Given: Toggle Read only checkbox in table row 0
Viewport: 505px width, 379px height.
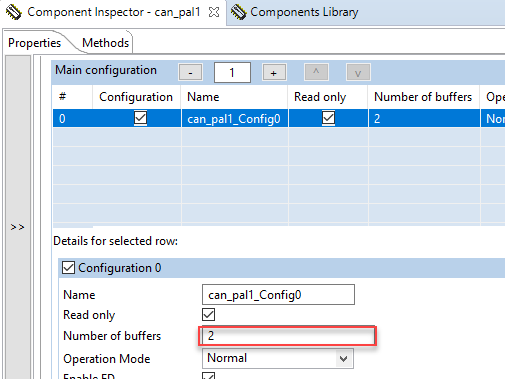Looking at the screenshot, I should pos(328,118).
